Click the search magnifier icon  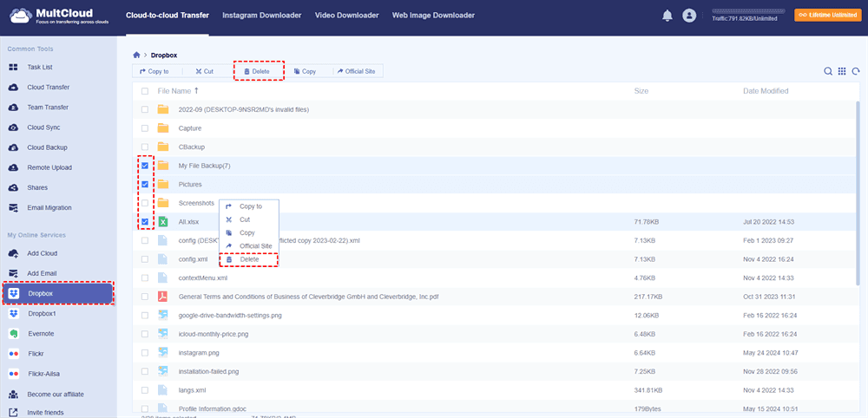pyautogui.click(x=828, y=71)
